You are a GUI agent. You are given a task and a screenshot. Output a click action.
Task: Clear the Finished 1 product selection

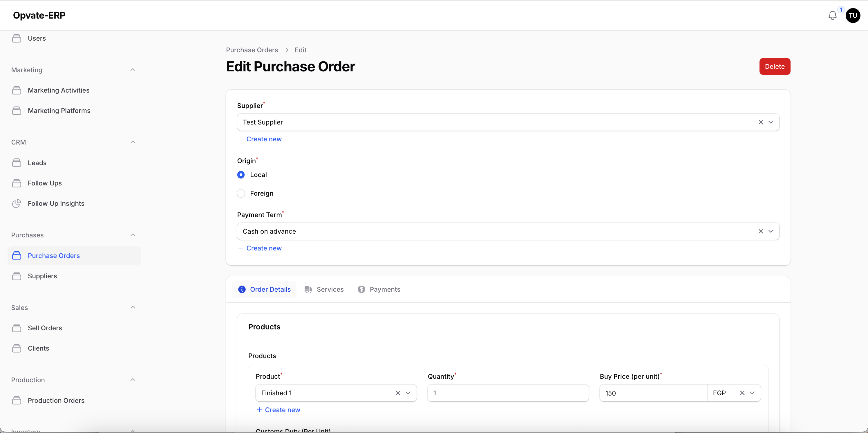click(x=398, y=393)
